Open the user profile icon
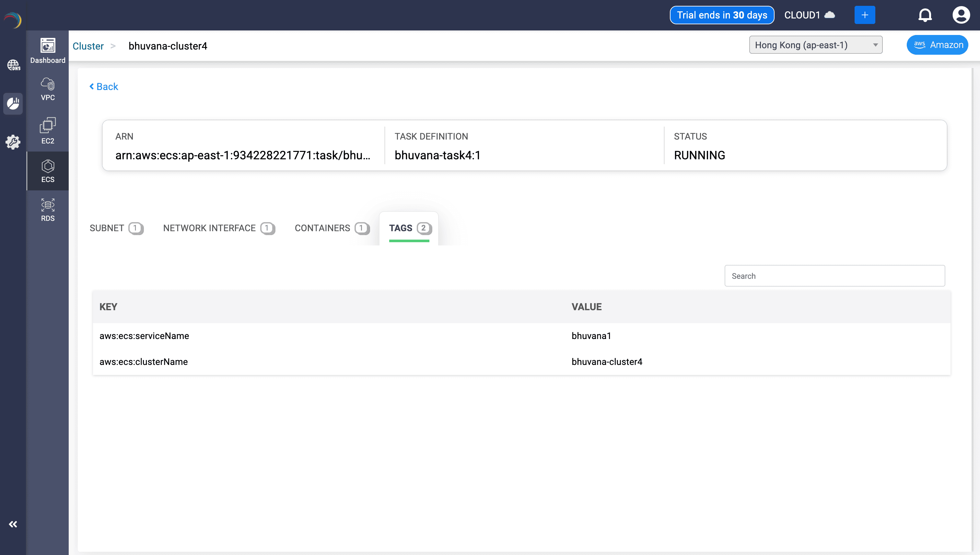Screen dimensions: 980x555 (961, 15)
